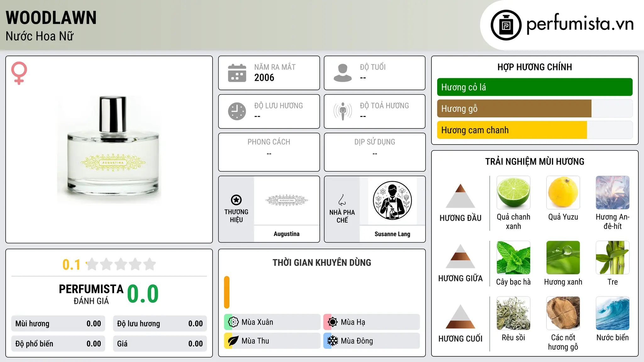Click the HỢP HƯƠNG CHÍNH heading
The width and height of the screenshot is (644, 362).
535,67
